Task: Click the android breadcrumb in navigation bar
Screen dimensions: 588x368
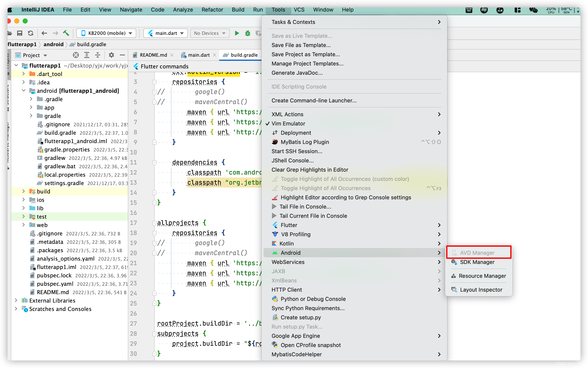Action: click(x=53, y=44)
